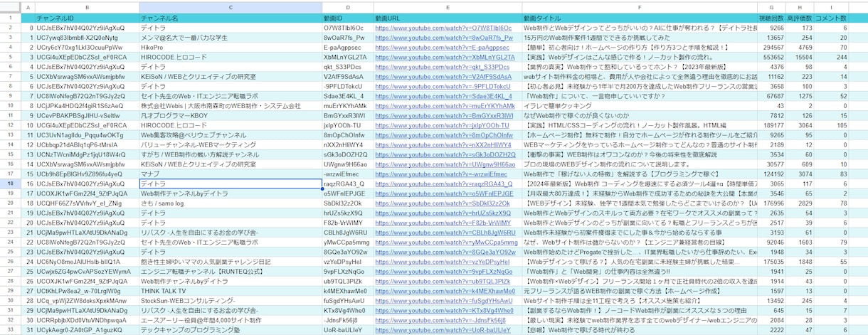This screenshot has height=335, width=868.
Task: Select cell 株式会社Webis 大阪市南森町
Action: point(231,105)
